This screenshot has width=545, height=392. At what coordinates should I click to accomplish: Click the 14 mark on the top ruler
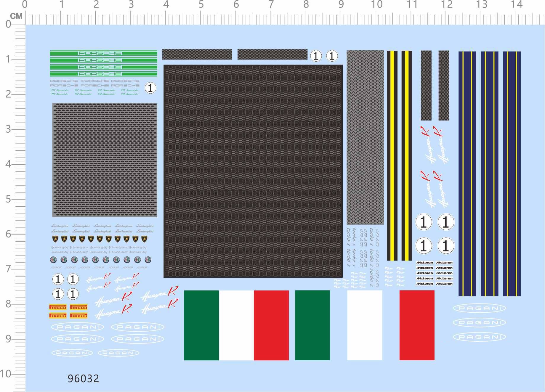[517, 4]
